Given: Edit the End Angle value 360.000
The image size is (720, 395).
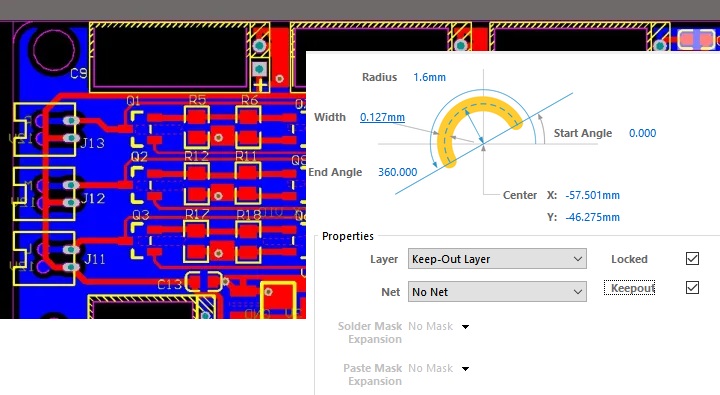Looking at the screenshot, I should click(398, 172).
